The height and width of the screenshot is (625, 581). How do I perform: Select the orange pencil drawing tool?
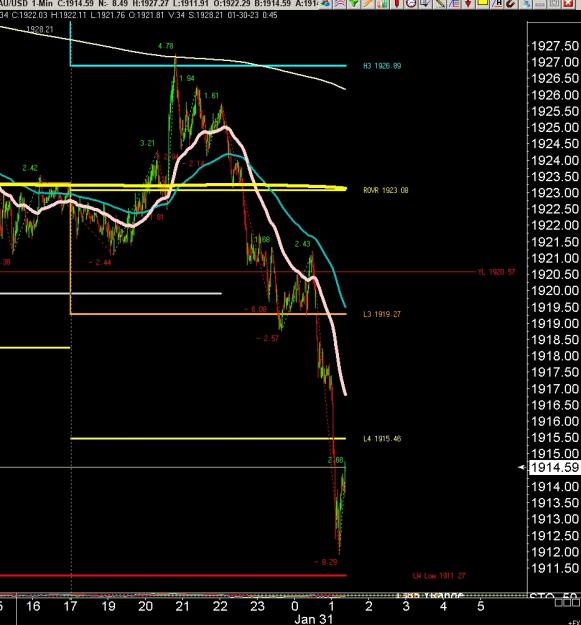[x=368, y=4]
